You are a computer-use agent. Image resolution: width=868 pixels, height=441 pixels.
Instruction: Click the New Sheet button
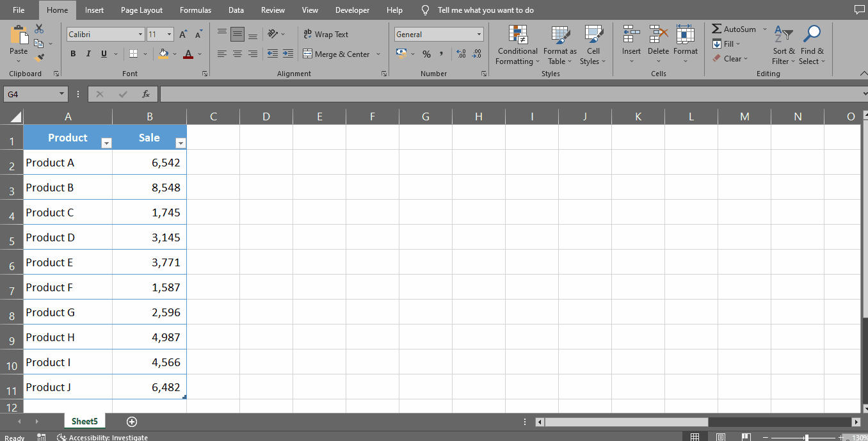click(132, 422)
